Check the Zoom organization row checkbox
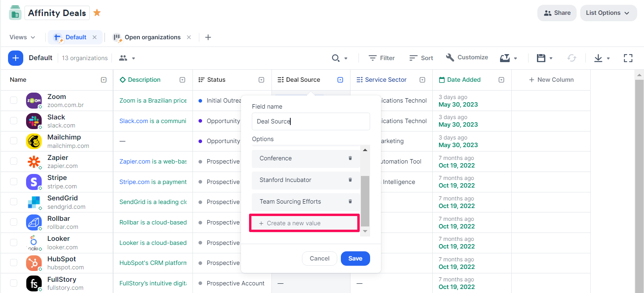Screen dimensions: 644x293 [14, 100]
